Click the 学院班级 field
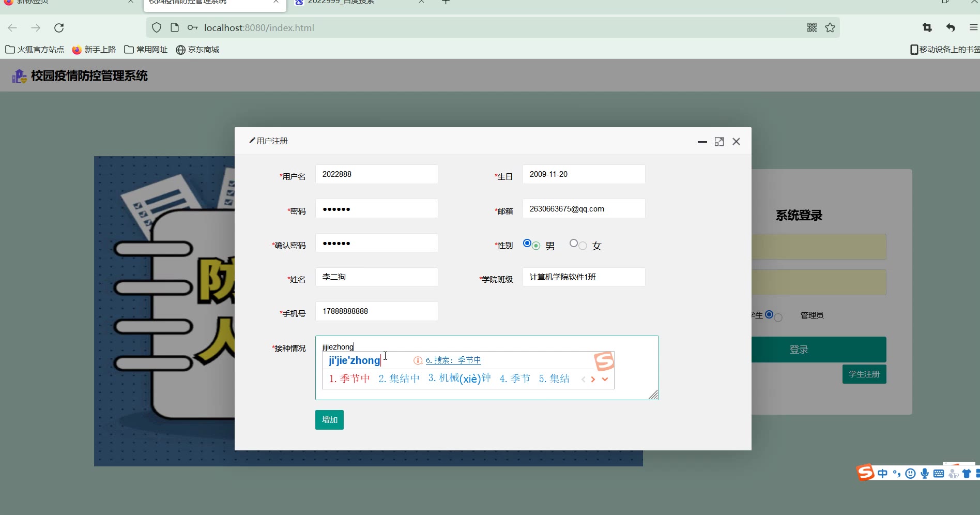This screenshot has height=515, width=980. coord(584,277)
